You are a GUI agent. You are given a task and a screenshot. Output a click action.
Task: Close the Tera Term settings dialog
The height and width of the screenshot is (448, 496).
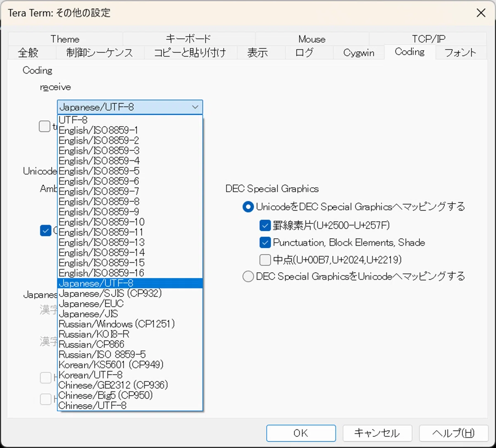481,13
